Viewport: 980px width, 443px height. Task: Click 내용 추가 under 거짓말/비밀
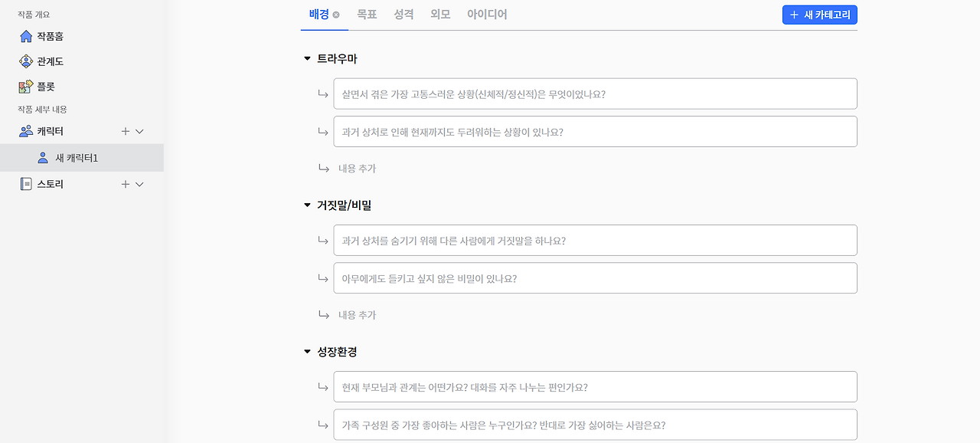pos(357,315)
